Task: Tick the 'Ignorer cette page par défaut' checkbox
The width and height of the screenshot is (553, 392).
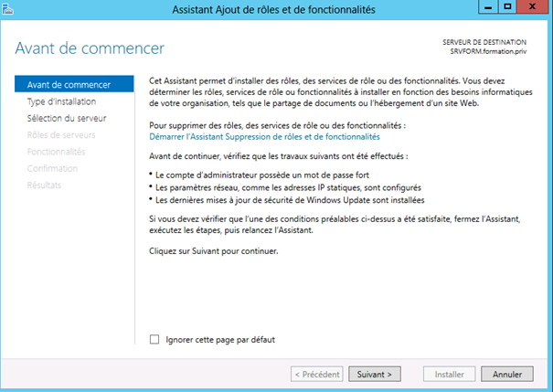Action: [154, 340]
